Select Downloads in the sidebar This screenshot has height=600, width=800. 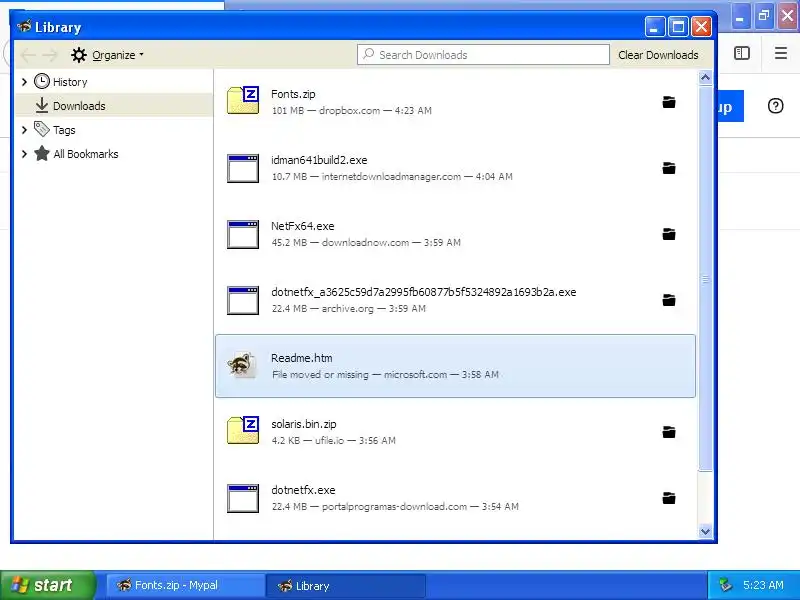coord(114,106)
